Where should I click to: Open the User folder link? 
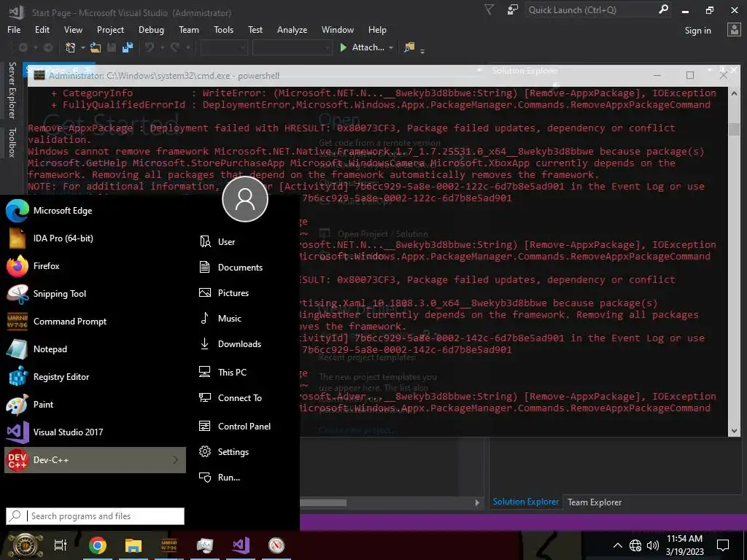[x=226, y=242]
